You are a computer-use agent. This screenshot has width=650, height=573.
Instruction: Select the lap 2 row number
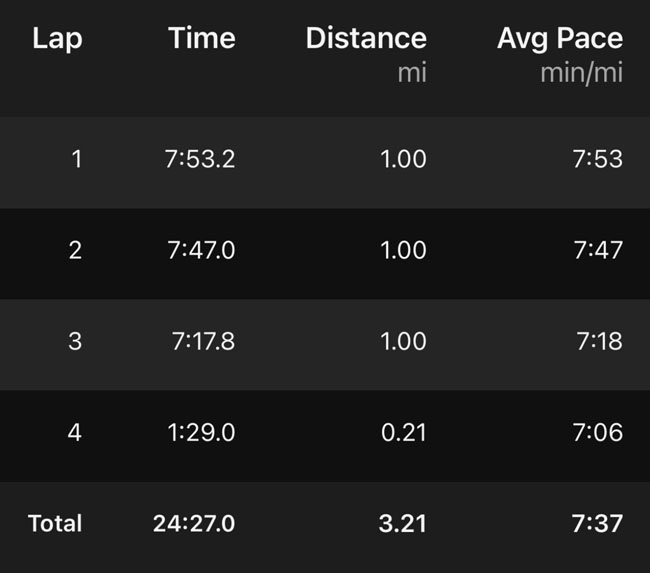(75, 249)
